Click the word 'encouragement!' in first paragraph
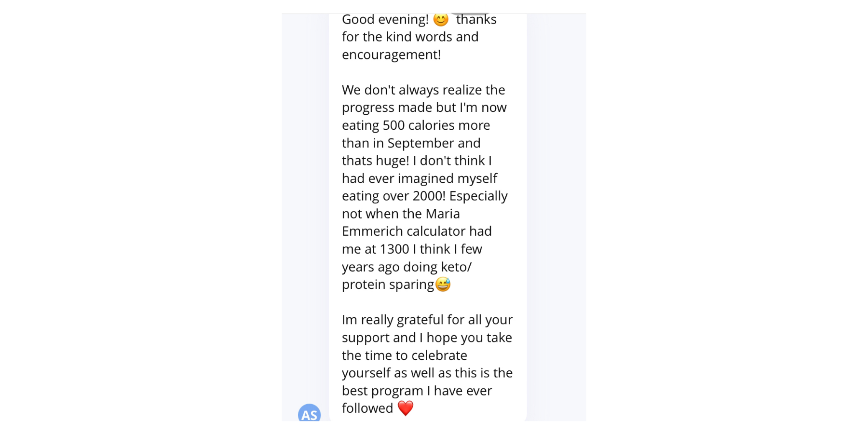This screenshot has width=868, height=434. (391, 55)
